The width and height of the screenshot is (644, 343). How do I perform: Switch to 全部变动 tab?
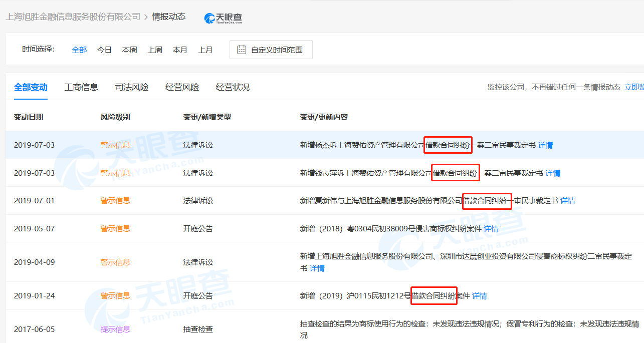(31, 87)
